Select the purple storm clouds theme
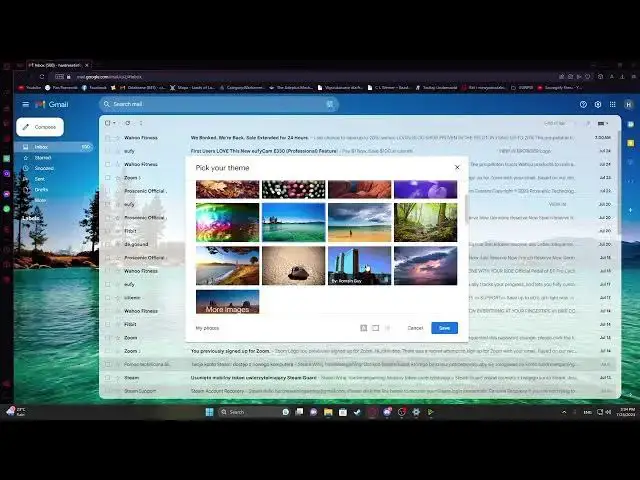Viewport: 640px width, 480px height. coord(425,265)
